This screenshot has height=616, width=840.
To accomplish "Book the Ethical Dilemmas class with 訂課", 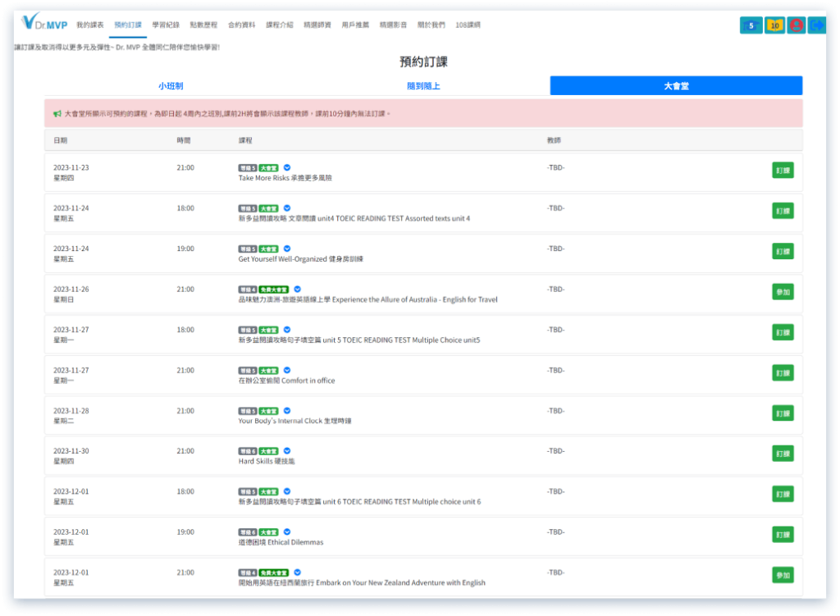I will (x=783, y=535).
